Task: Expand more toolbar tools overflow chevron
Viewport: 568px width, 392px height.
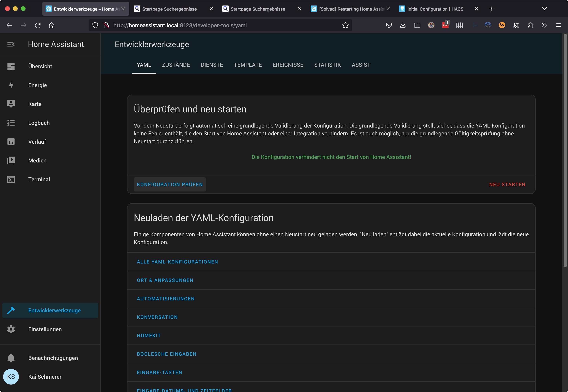Action: (544, 25)
